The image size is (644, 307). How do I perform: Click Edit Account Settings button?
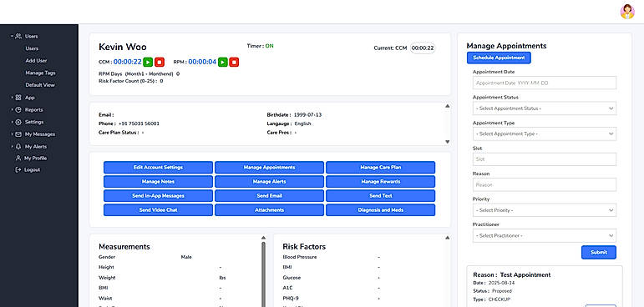coord(158,168)
